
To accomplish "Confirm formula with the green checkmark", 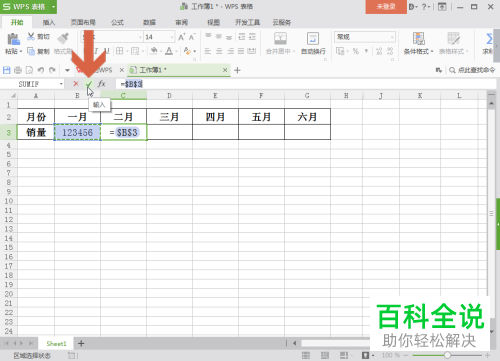I will [x=89, y=84].
